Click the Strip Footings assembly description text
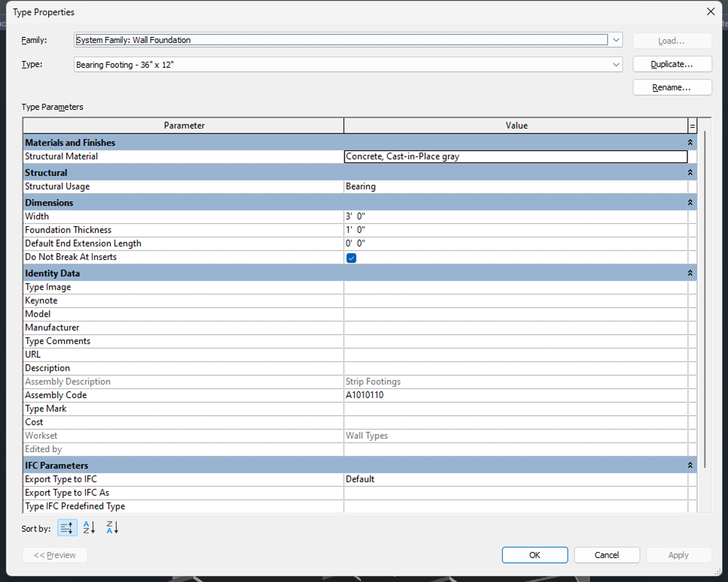 tap(373, 382)
